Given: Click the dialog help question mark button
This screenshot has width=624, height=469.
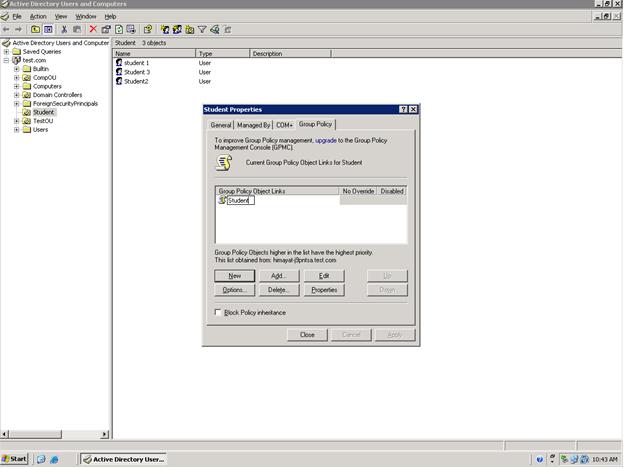Looking at the screenshot, I should 403,109.
